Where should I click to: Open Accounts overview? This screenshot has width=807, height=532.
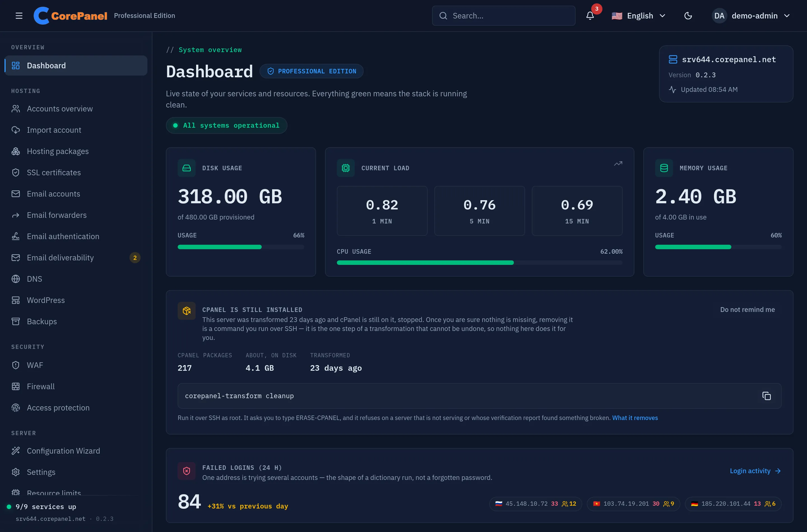[x=76, y=109]
